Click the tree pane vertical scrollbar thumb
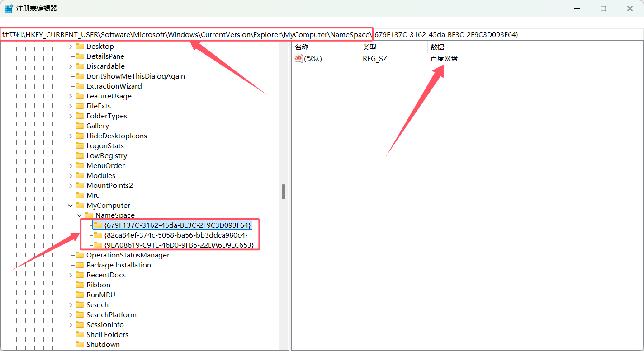 [x=284, y=192]
